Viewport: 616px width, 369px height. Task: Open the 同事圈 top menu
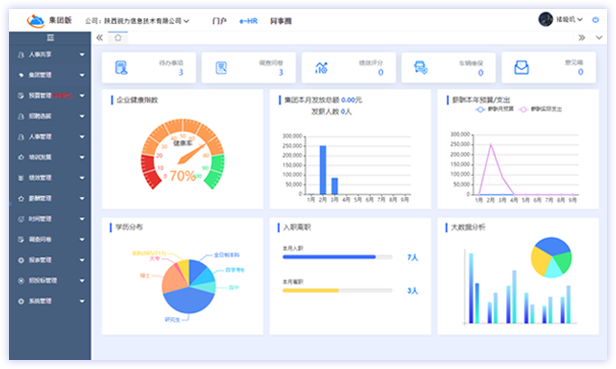point(280,21)
